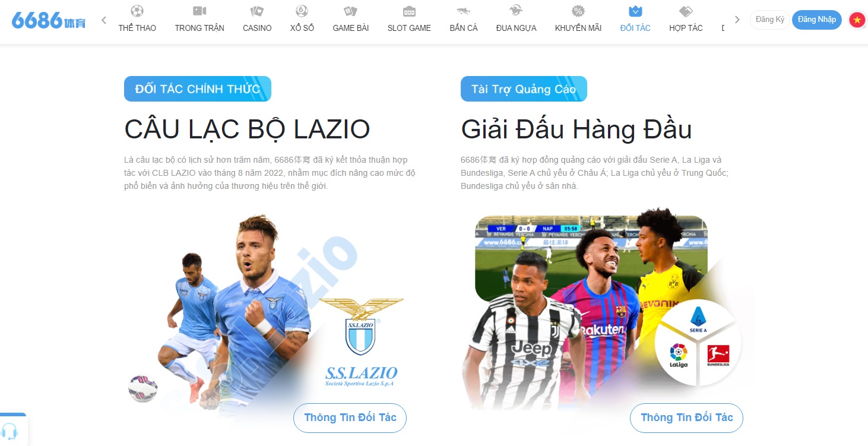The height and width of the screenshot is (446, 868).
Task: Show next menu items with right chevron
Action: 737,20
